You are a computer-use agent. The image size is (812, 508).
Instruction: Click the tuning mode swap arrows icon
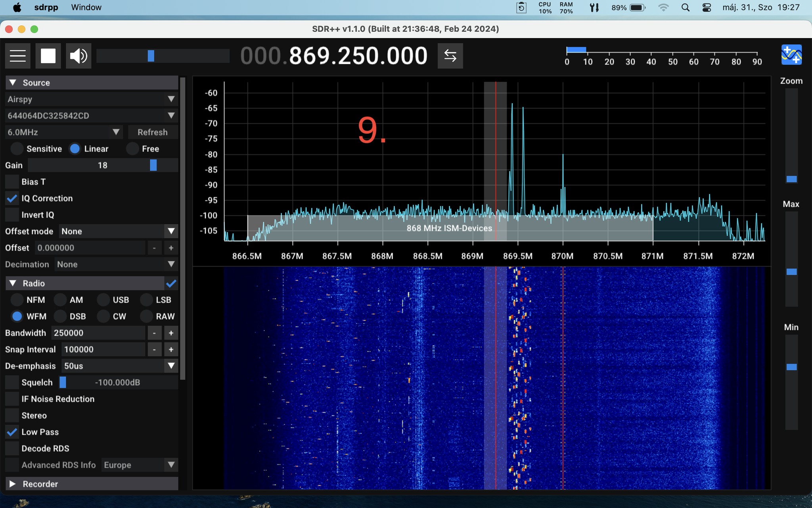[450, 56]
